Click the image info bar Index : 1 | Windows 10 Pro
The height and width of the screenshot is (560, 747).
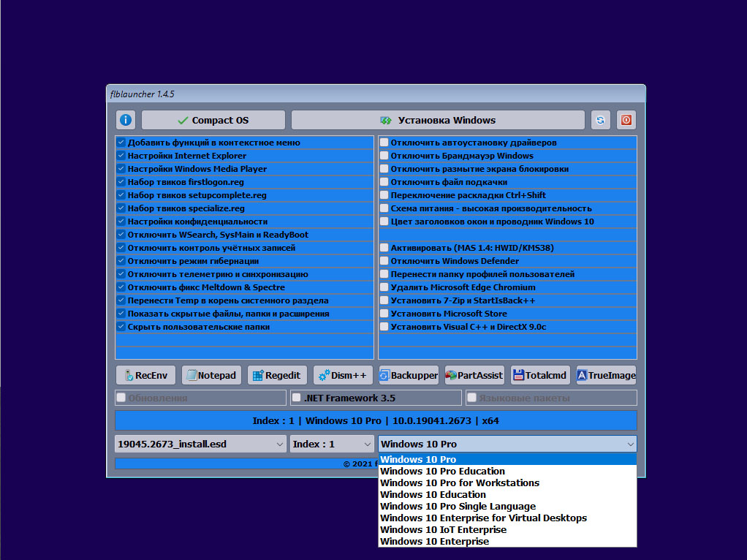376,420
